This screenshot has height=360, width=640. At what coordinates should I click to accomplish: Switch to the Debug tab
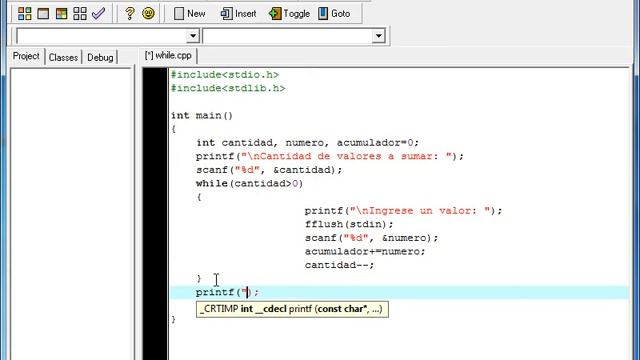pos(100,57)
